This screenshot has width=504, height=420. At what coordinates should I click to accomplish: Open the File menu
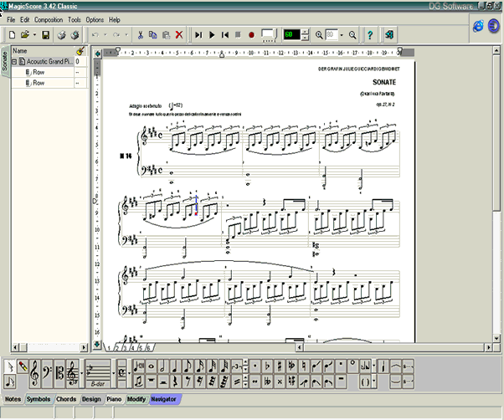[11, 20]
